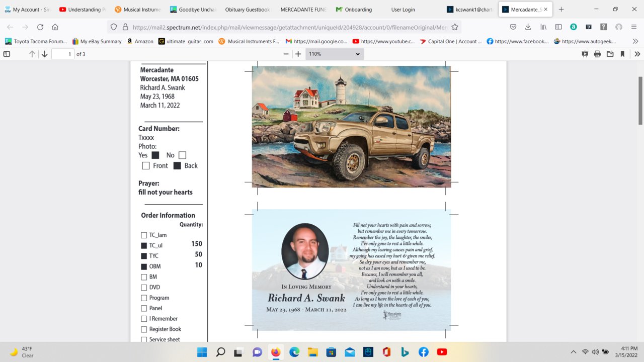Click the truck and lighthouse card image
The height and width of the screenshot is (362, 644).
[351, 127]
